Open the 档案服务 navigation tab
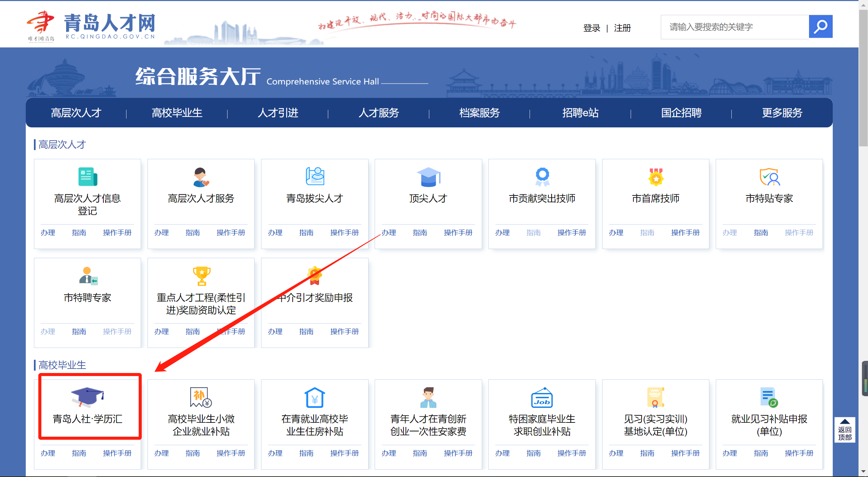The width and height of the screenshot is (868, 477). coord(479,113)
